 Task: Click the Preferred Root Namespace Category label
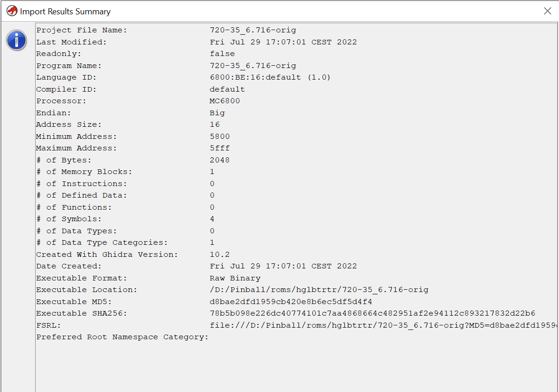tap(122, 337)
